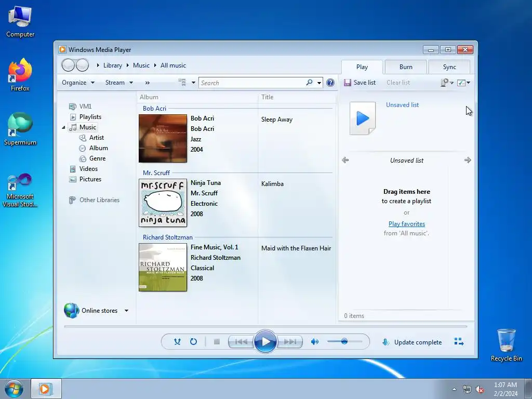Open the Sync tab
Screen dimensions: 532x399
(x=449, y=67)
